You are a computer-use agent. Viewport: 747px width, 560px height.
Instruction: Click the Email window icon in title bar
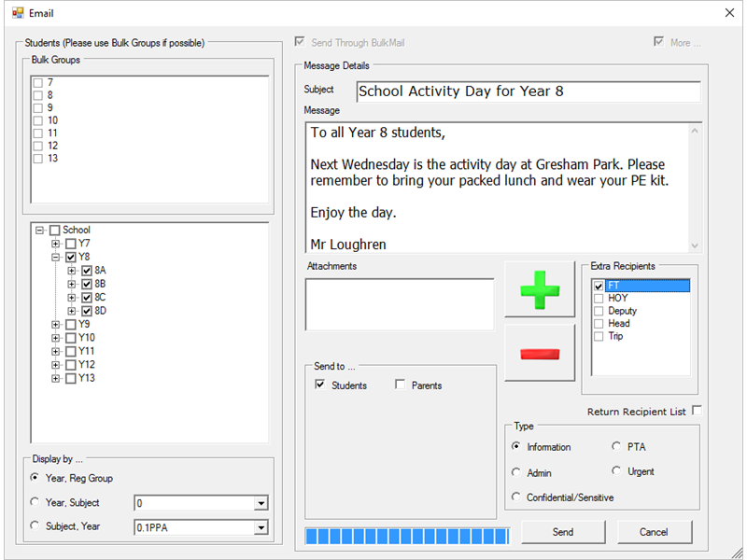pos(17,13)
